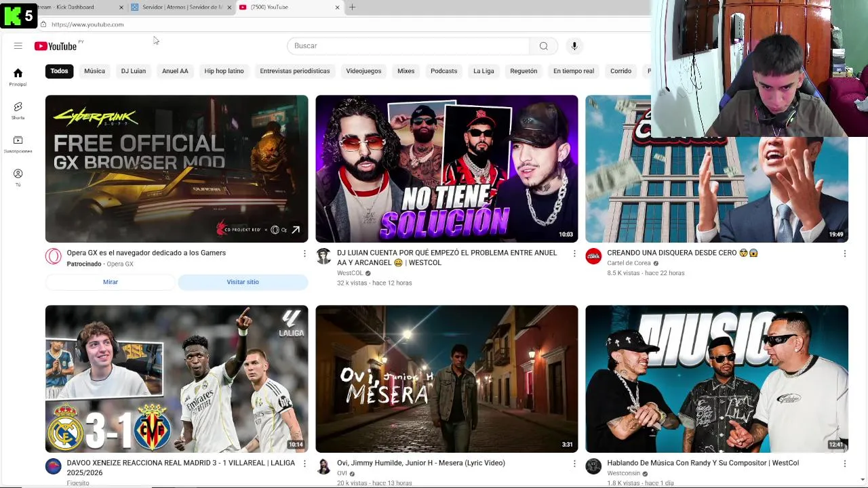Switch to the Kick Dashboard tab
Image resolution: width=868 pixels, height=488 pixels.
[75, 7]
